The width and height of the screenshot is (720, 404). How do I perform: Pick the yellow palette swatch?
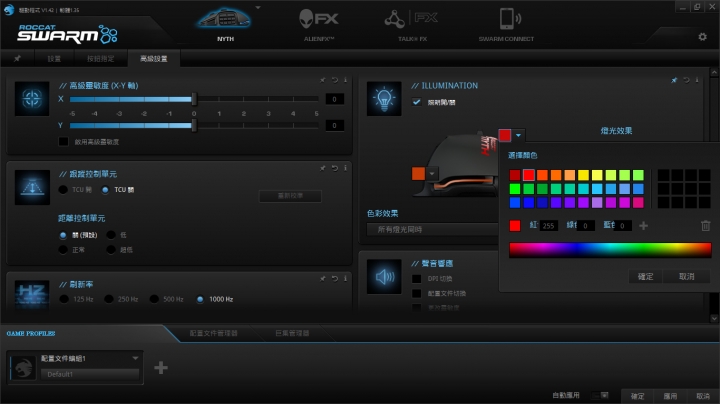[583, 175]
